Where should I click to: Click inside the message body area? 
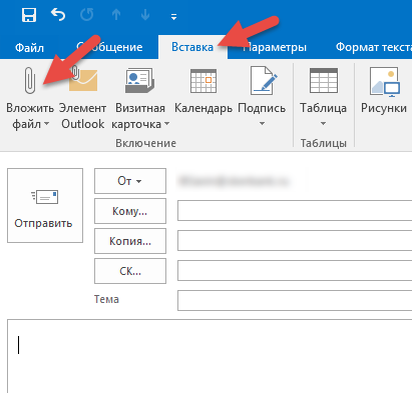209,356
